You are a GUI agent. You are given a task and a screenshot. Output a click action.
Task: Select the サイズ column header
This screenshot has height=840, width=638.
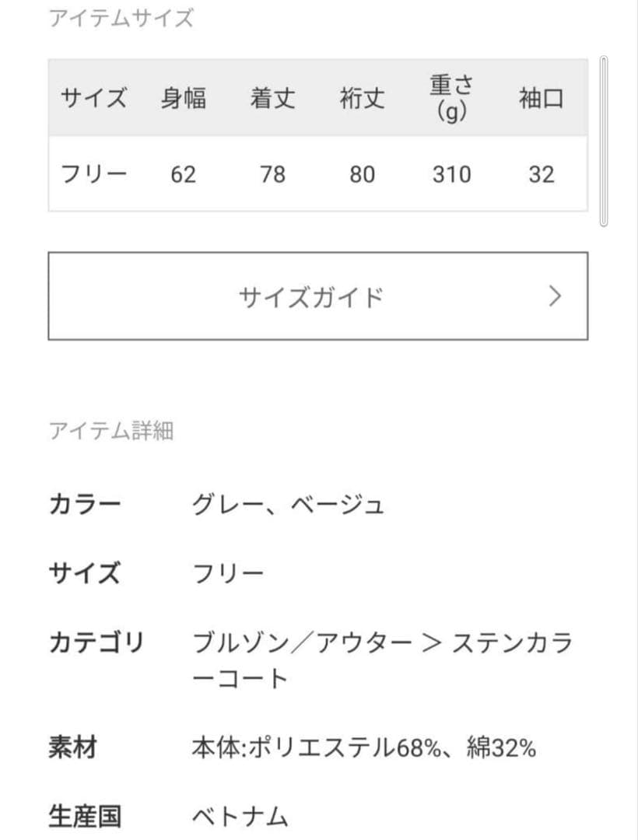click(x=93, y=98)
